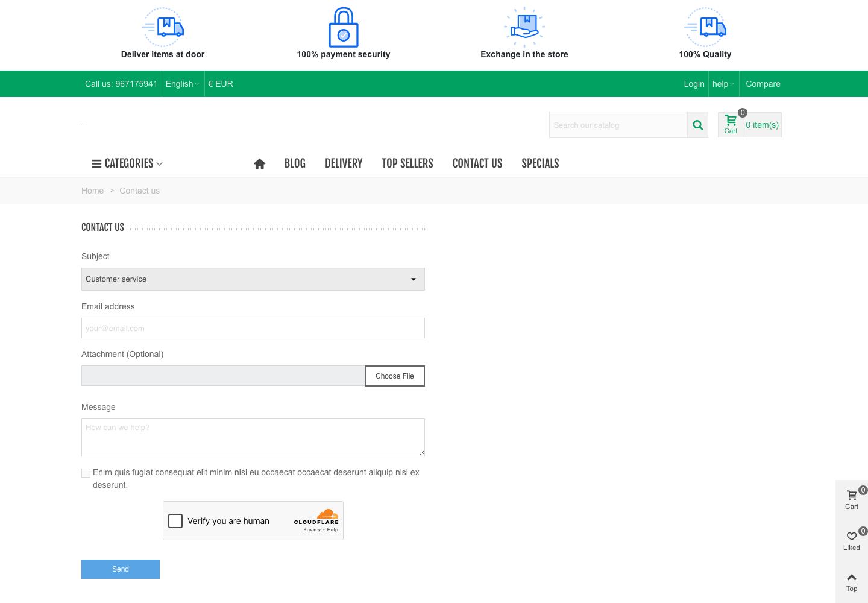Screen dimensions: 868x603
Task: Click the Contact us breadcrumb link
Action: pos(139,191)
